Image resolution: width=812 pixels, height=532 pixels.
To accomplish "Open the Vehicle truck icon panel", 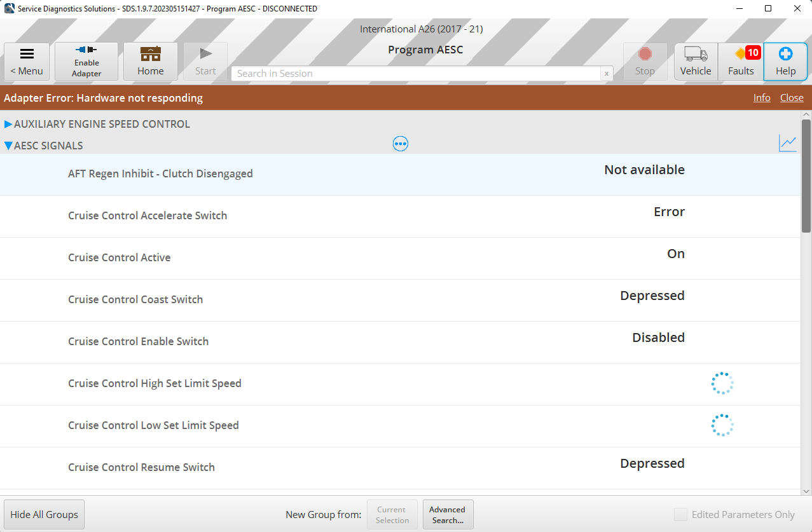I will tap(696, 62).
